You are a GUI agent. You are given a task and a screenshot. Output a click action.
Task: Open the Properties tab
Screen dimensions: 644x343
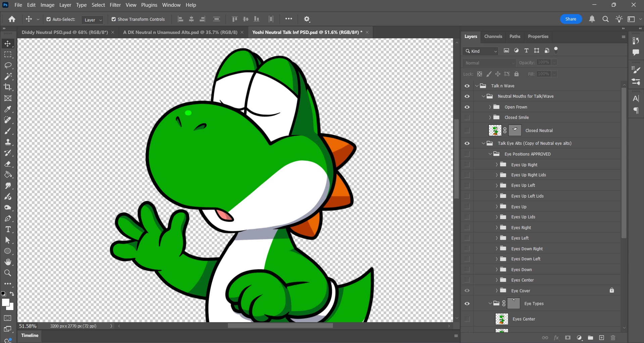[538, 37]
